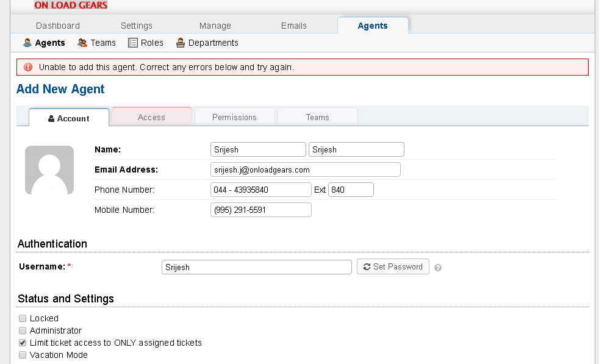Screen dimensions: 599x364
Task: Open the Settings main tab
Action: point(137,26)
